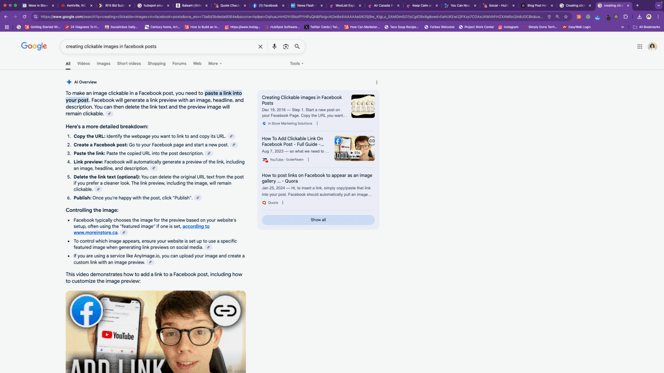Play the large 'Add Link' video thumbnail
664x373 pixels.
(x=155, y=332)
